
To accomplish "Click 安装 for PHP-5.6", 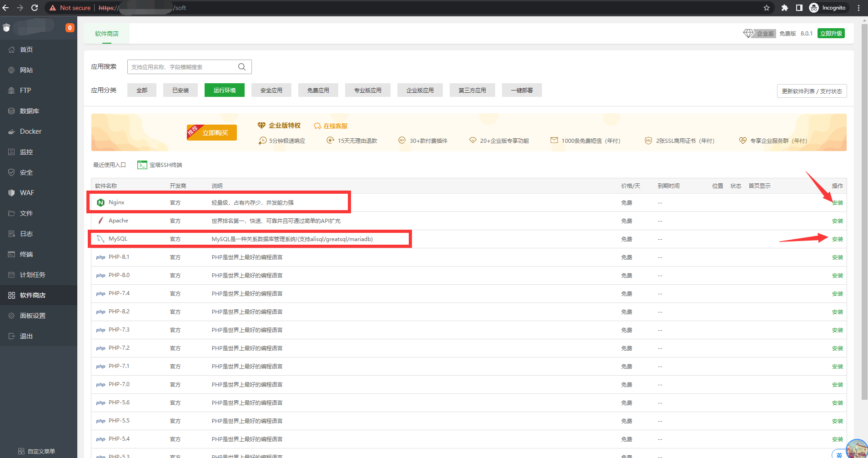I will click(838, 403).
